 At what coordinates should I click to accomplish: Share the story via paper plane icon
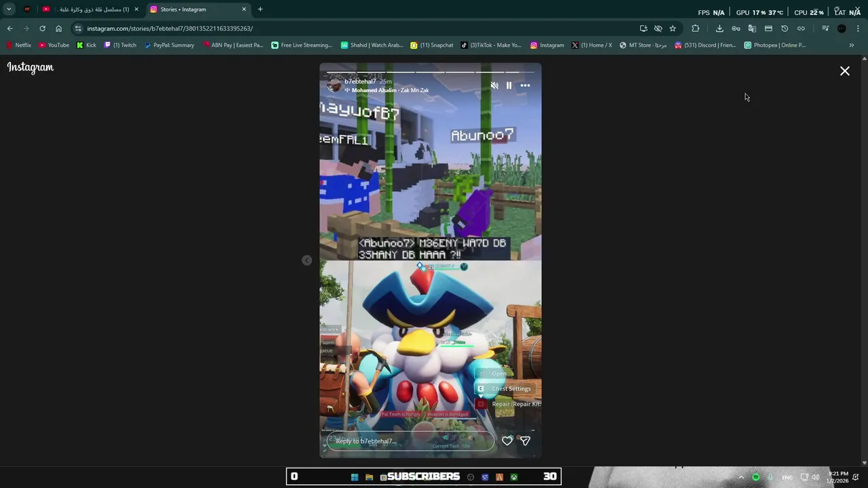[x=525, y=441]
